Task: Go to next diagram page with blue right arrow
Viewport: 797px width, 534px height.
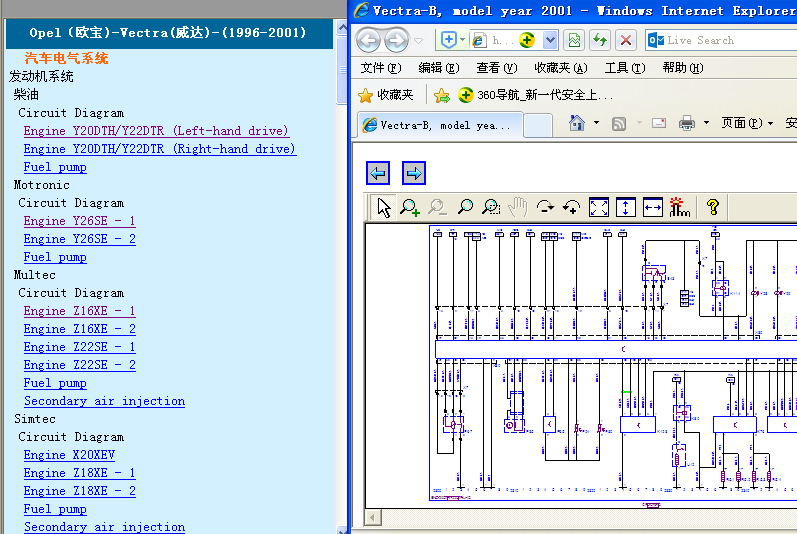Action: tap(414, 173)
